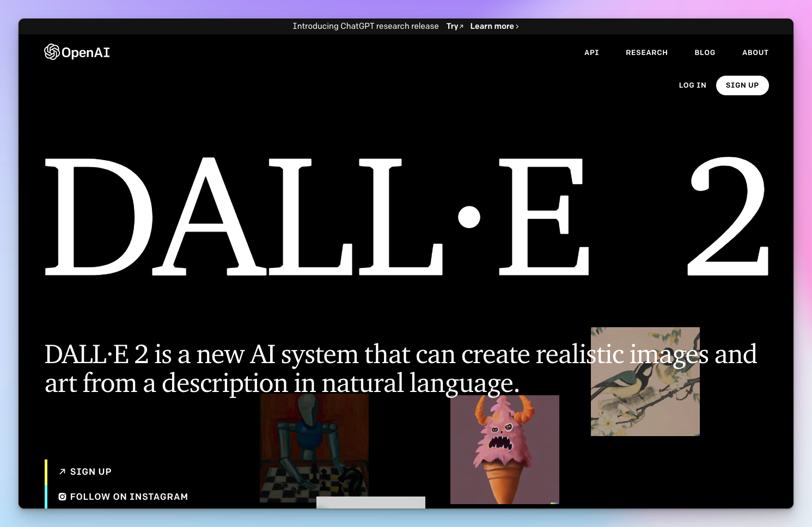Image resolution: width=812 pixels, height=527 pixels.
Task: Go to the Research page
Action: click(x=646, y=53)
